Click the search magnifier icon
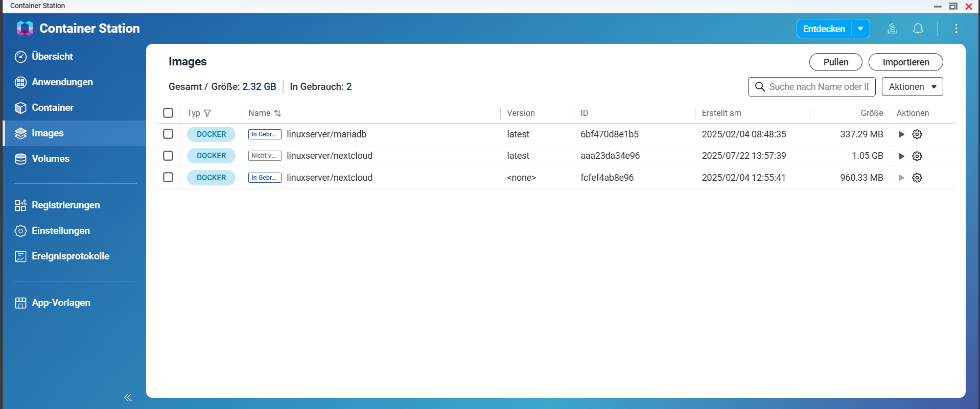 760,87
